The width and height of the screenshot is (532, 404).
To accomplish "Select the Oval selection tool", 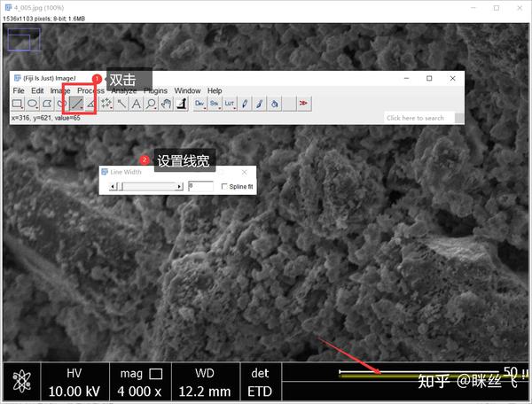I will (x=32, y=104).
